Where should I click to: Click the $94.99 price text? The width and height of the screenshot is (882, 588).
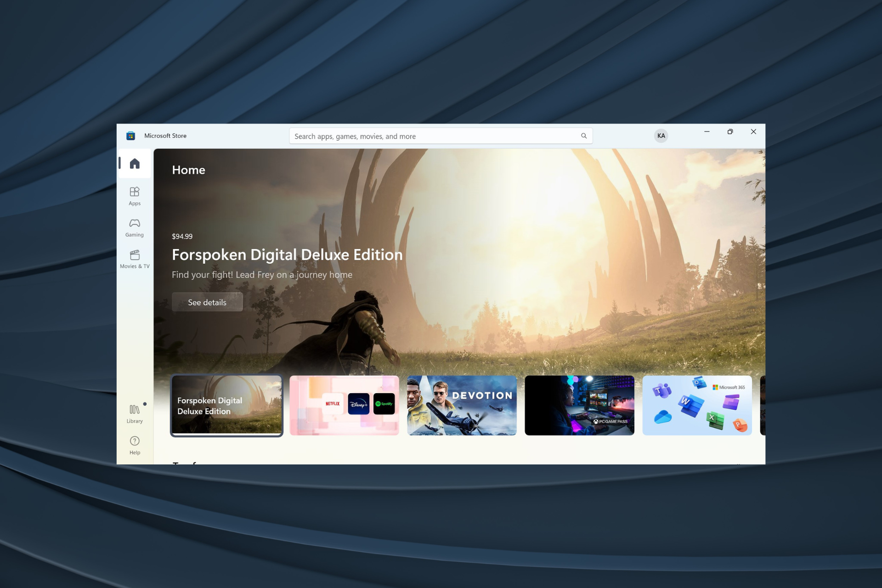coord(182,237)
